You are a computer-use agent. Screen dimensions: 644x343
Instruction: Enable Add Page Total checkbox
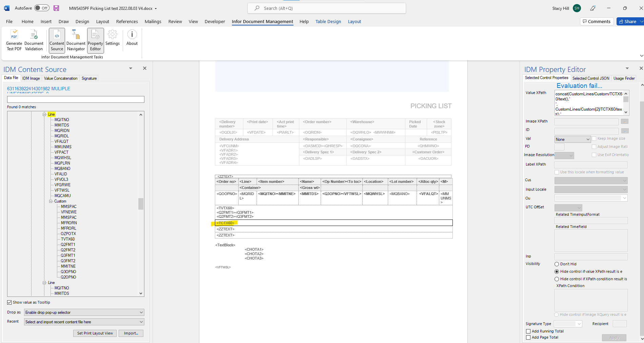[528, 337]
